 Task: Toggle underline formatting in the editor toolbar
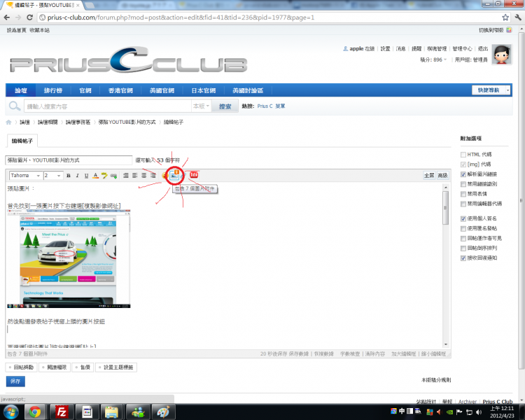point(86,176)
